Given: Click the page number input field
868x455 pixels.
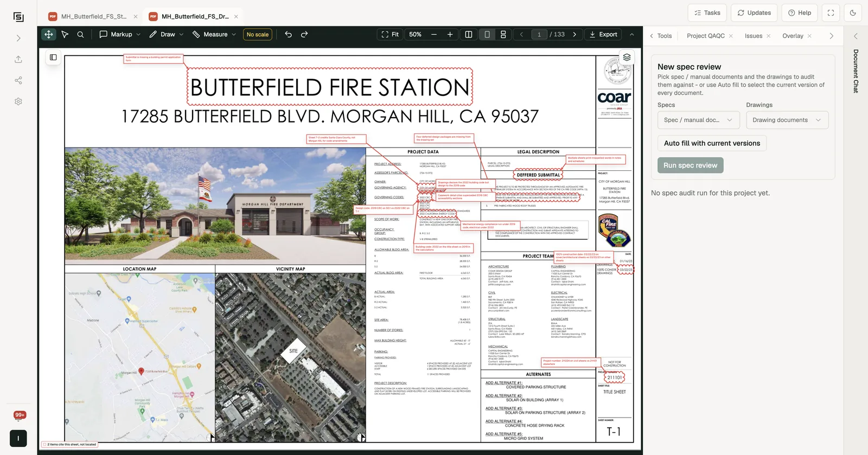Looking at the screenshot, I should (x=539, y=34).
